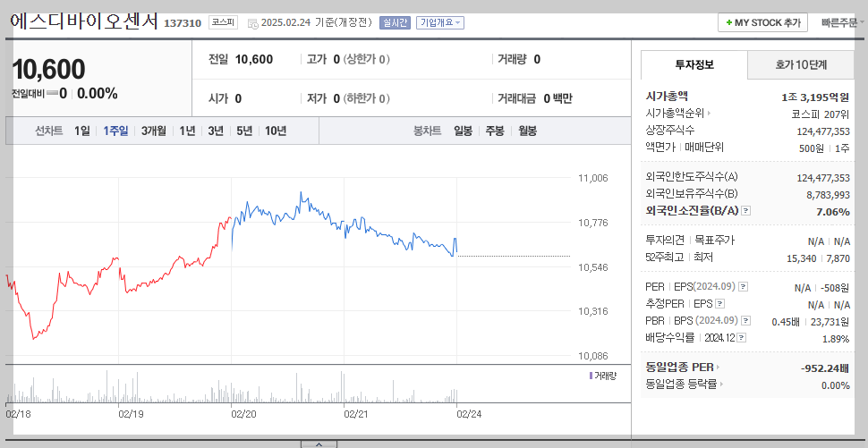Click the 코스피 207위 ranking value
The image size is (868, 448).
pos(821,114)
